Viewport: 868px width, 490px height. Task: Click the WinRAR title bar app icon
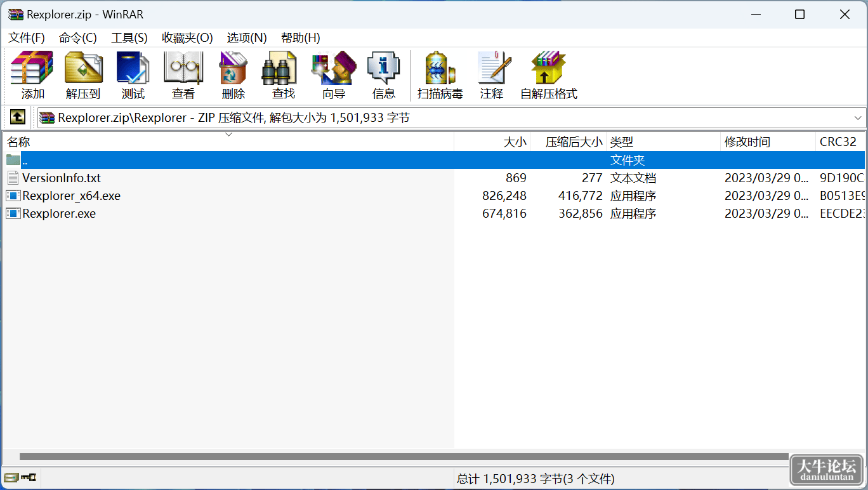[x=16, y=14]
